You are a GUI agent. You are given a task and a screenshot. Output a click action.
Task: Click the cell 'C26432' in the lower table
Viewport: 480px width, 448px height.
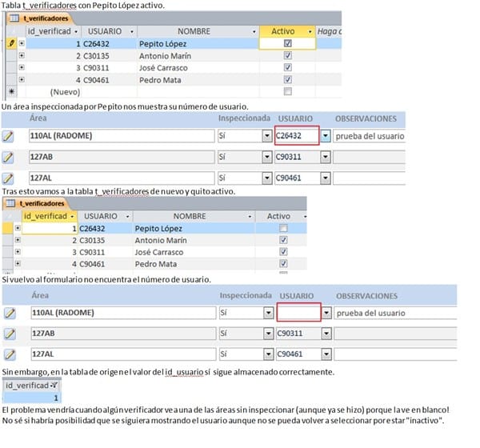[x=105, y=229]
